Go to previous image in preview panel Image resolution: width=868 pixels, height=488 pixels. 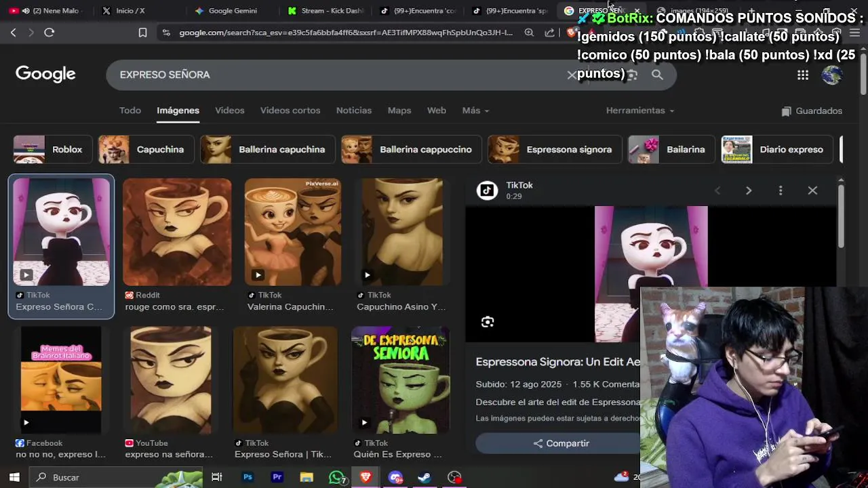pyautogui.click(x=717, y=190)
